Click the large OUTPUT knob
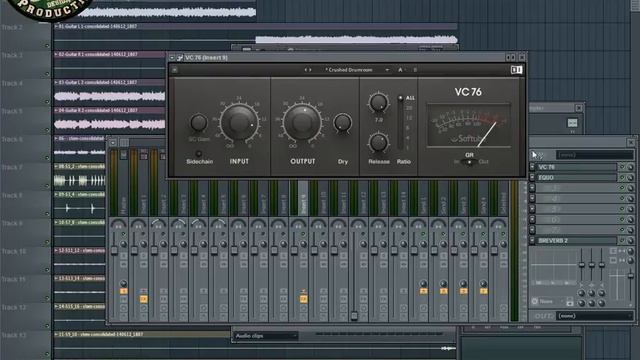Image resolution: width=640 pixels, height=360 pixels. point(302,122)
